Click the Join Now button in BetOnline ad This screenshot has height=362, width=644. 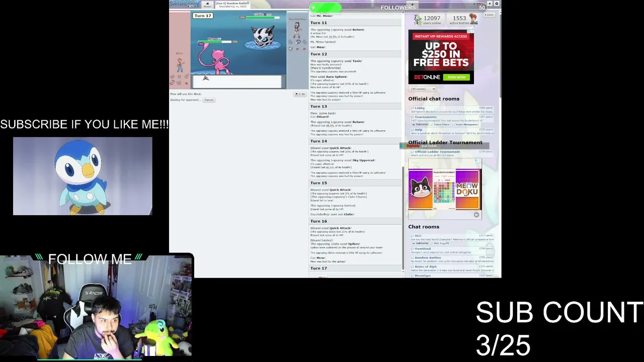(456, 77)
